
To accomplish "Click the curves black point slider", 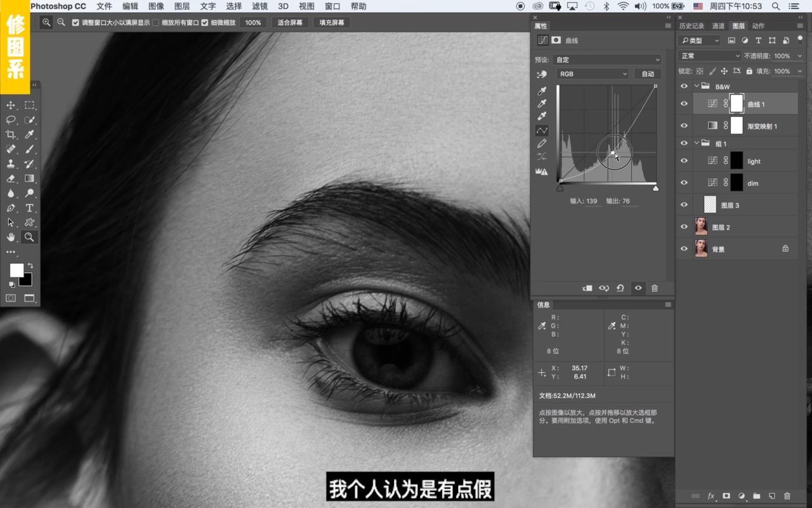I will pyautogui.click(x=560, y=188).
